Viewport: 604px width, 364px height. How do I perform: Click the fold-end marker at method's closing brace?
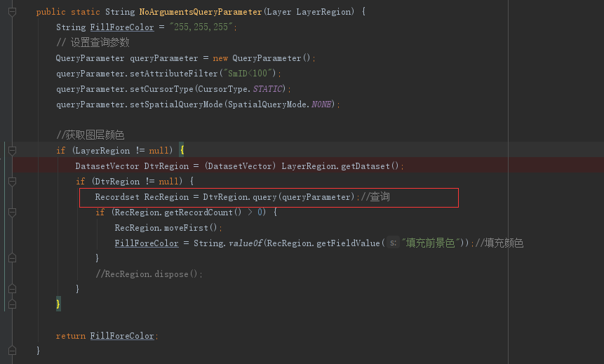coord(13,351)
